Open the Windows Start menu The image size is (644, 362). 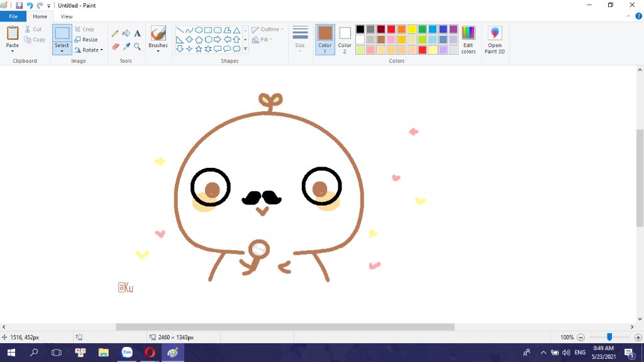coord(11,353)
